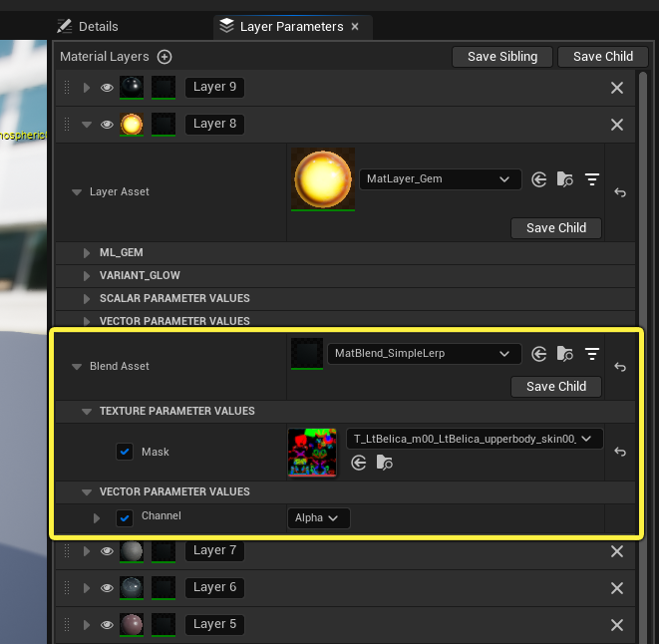Viewport: 659px width, 644px height.
Task: Close the Layer Parameters tab
Action: click(x=355, y=27)
